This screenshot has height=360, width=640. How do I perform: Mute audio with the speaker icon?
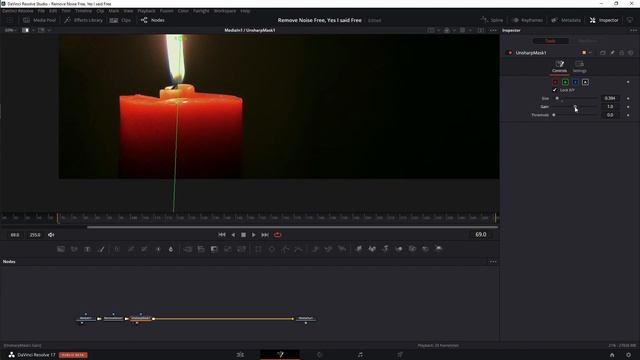click(51, 235)
